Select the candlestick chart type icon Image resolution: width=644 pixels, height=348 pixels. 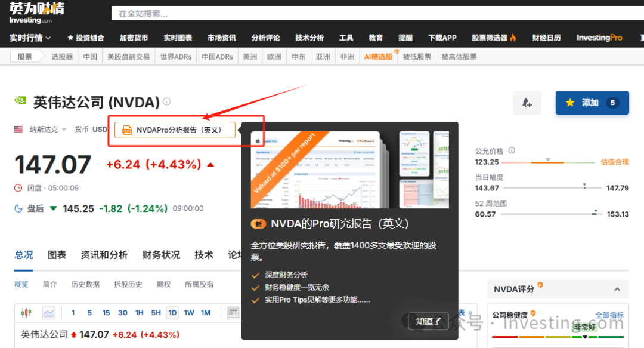pyautogui.click(x=26, y=313)
